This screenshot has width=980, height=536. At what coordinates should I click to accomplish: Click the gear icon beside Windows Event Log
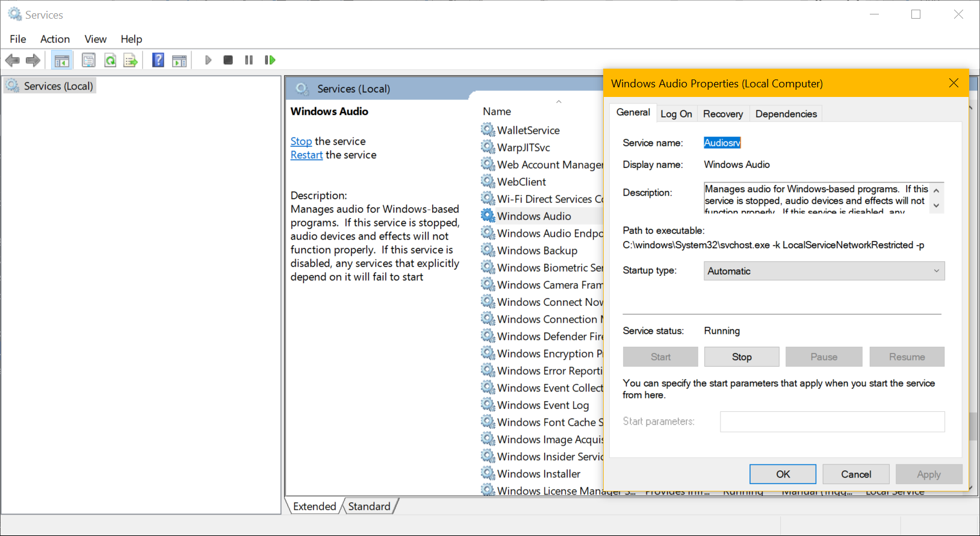tap(488, 405)
